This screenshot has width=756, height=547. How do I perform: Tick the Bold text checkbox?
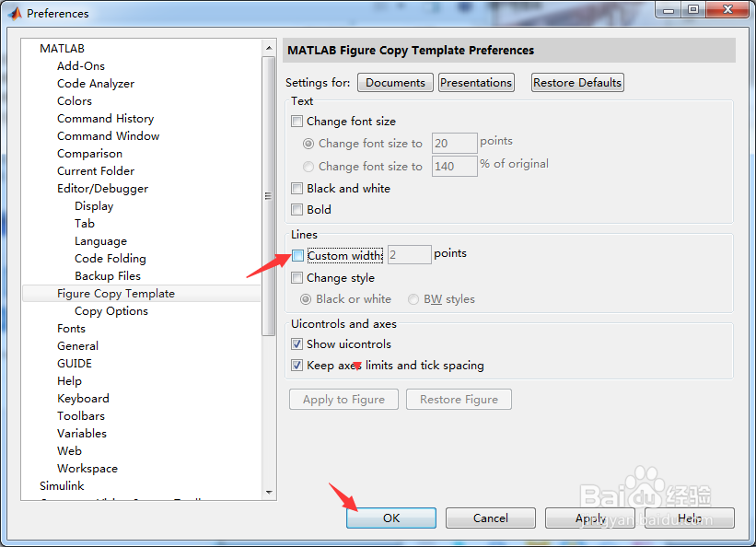coord(297,209)
